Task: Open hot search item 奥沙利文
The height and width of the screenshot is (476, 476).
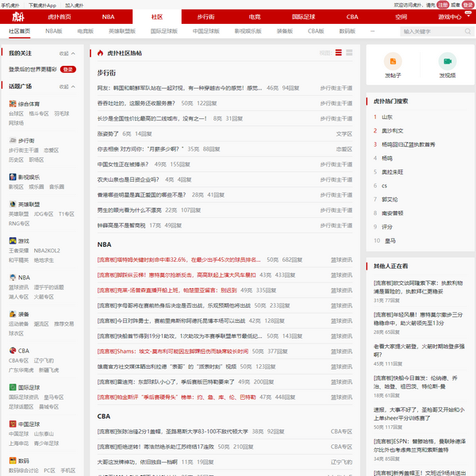Action: click(392, 130)
